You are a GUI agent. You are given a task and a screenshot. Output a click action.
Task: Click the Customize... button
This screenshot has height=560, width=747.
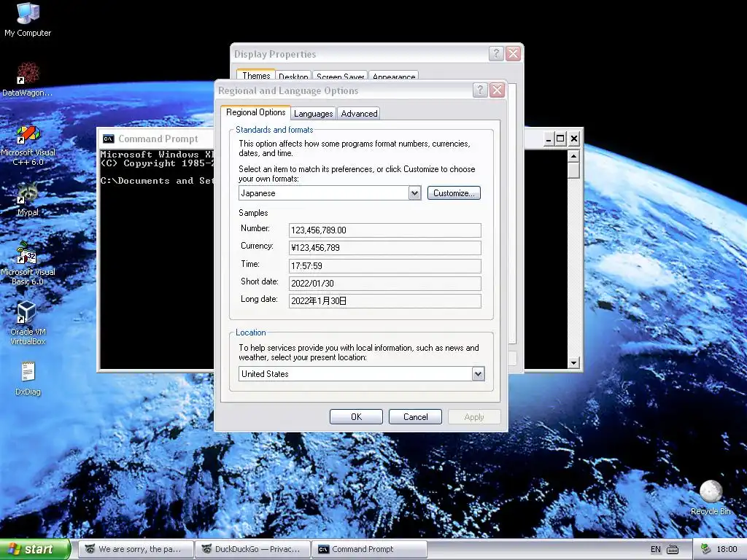point(454,192)
